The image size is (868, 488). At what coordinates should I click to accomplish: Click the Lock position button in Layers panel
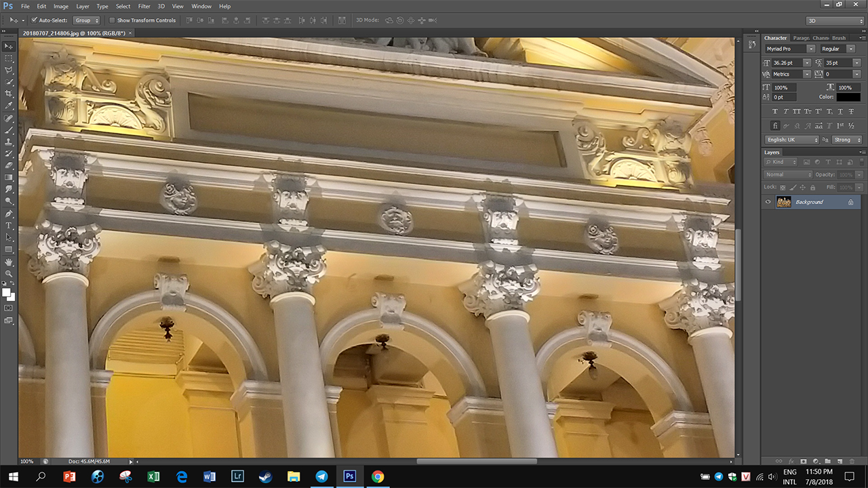pos(803,187)
